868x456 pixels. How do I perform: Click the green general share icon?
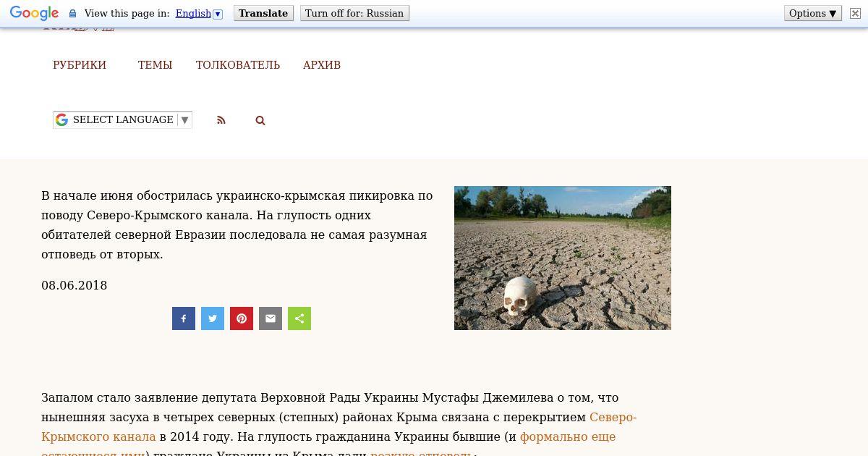[299, 318]
